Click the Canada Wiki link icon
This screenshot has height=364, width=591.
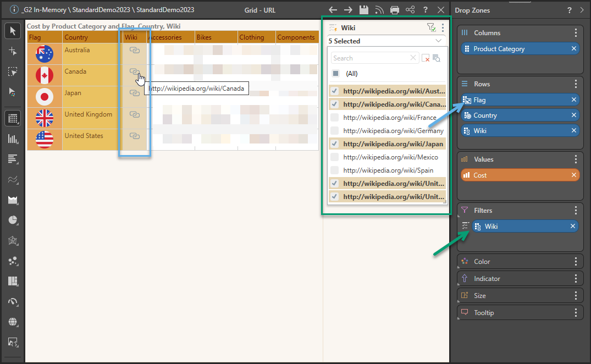click(134, 71)
